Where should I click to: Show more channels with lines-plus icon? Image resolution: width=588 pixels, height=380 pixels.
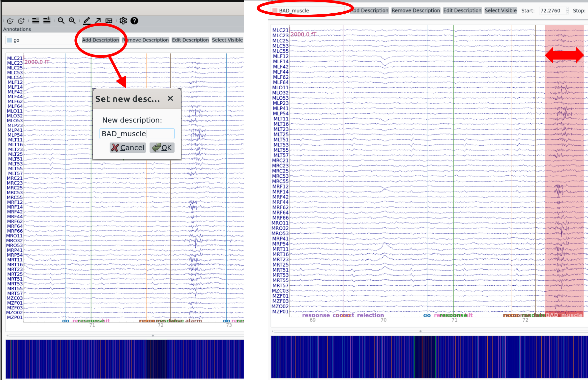click(47, 21)
